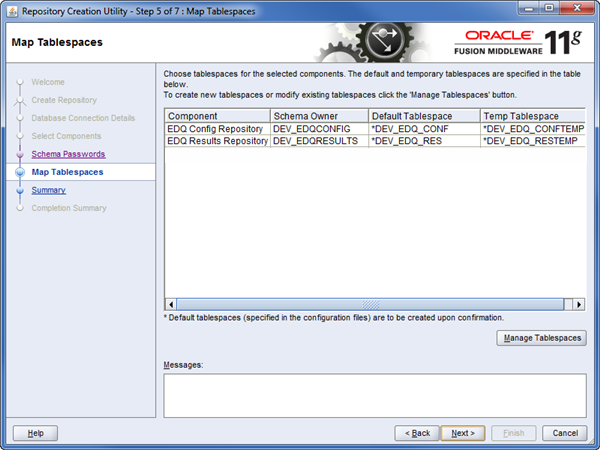Click the Completion Summary step label
This screenshot has height=450, width=600.
[x=69, y=208]
